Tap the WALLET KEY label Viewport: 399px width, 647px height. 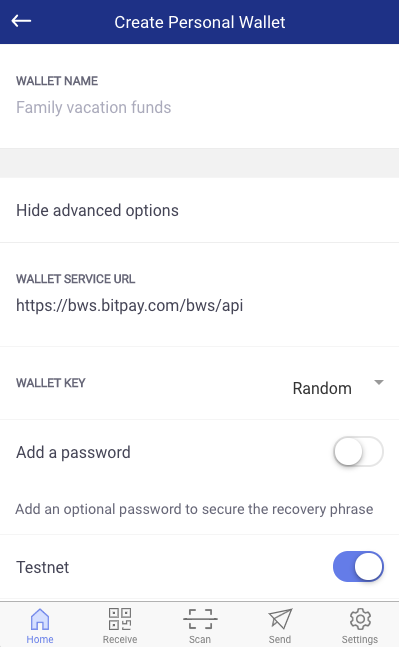pyautogui.click(x=51, y=383)
